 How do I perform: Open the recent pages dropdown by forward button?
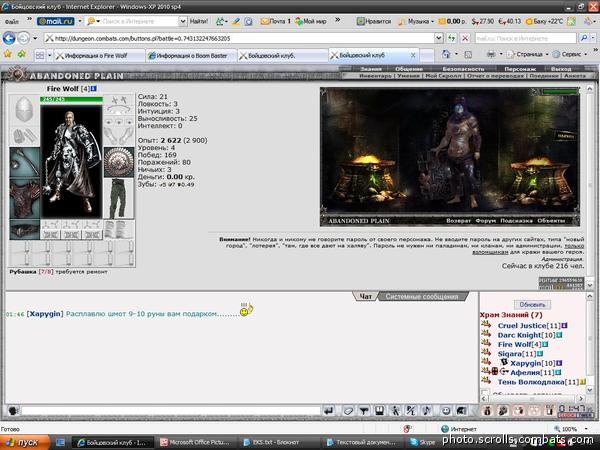(x=35, y=38)
